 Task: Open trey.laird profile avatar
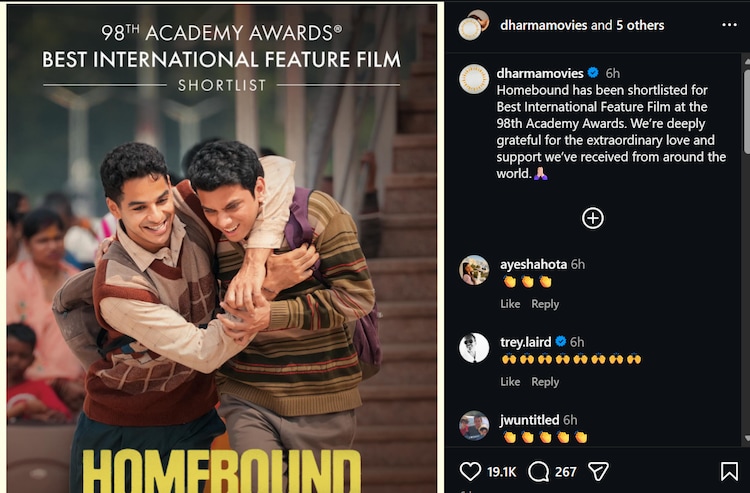click(x=474, y=348)
